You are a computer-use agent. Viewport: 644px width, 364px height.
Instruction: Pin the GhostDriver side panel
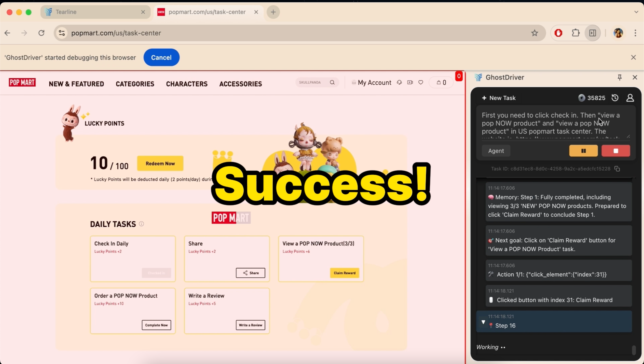(x=619, y=77)
